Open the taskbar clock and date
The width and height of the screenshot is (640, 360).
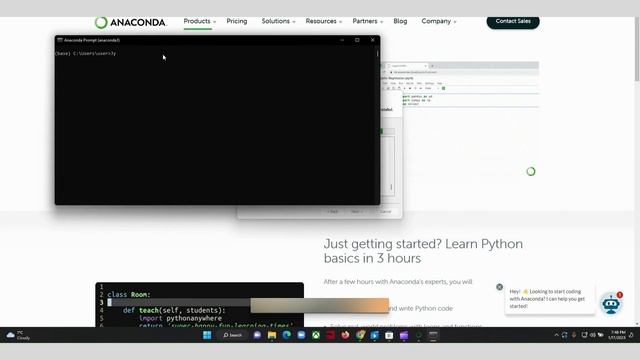point(617,335)
